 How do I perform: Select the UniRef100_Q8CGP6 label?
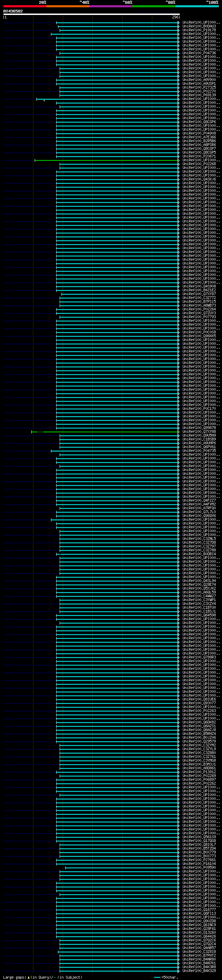tap(199, 122)
